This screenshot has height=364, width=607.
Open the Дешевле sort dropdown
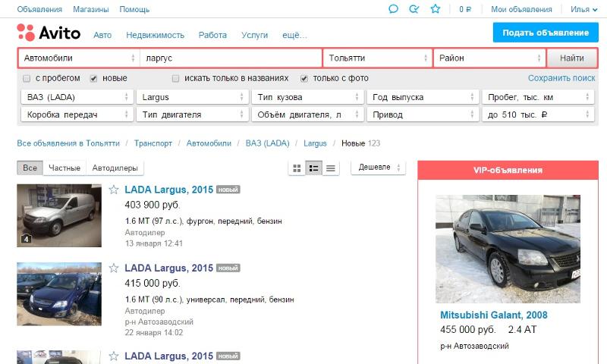(378, 168)
